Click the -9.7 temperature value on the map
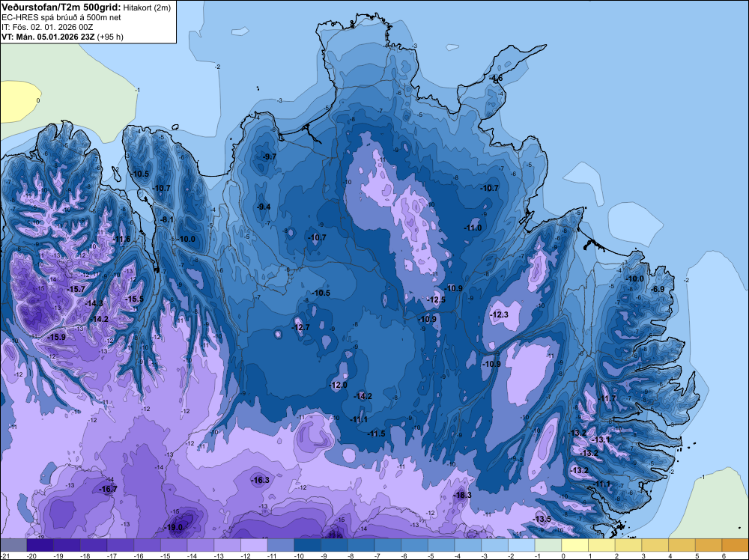This screenshot has width=749, height=560. [x=270, y=156]
